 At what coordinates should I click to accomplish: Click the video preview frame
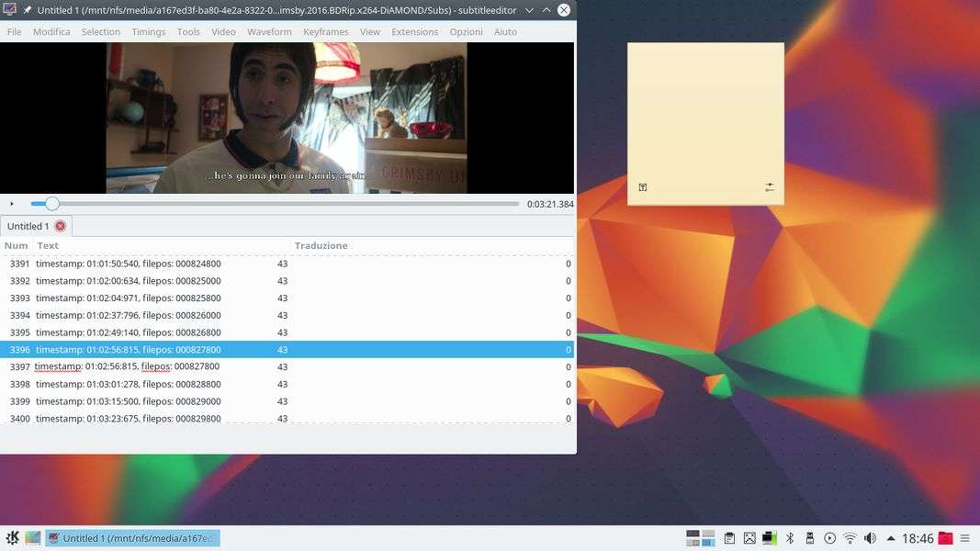coord(287,118)
